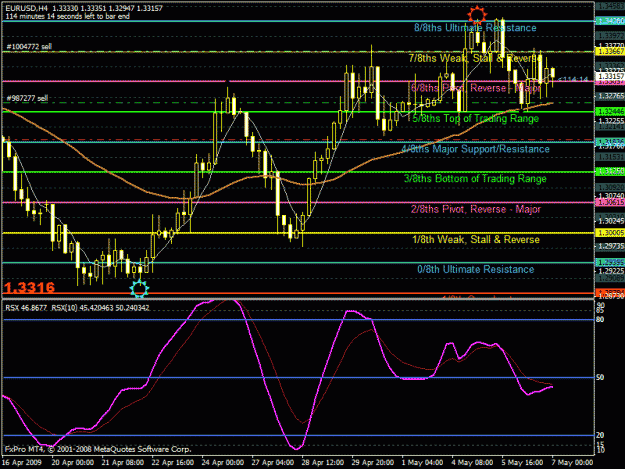Viewport: 625px width, 469px height.
Task: Click the '20 Apr 00:00' time axis label
Action: tap(73, 463)
